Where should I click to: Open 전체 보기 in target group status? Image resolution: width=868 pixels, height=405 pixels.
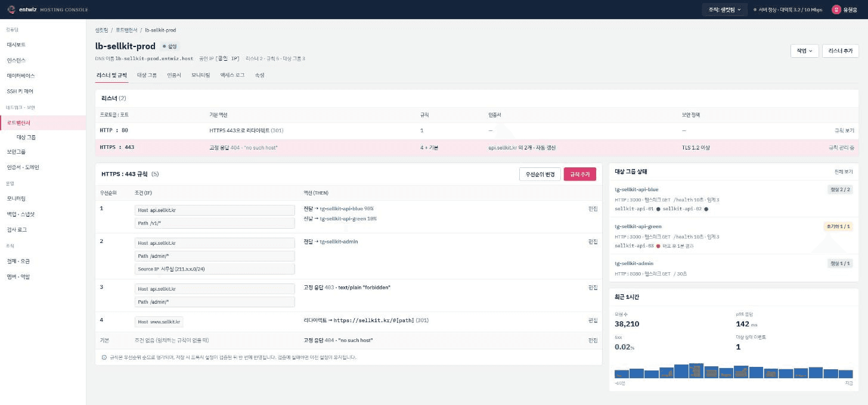(x=844, y=172)
